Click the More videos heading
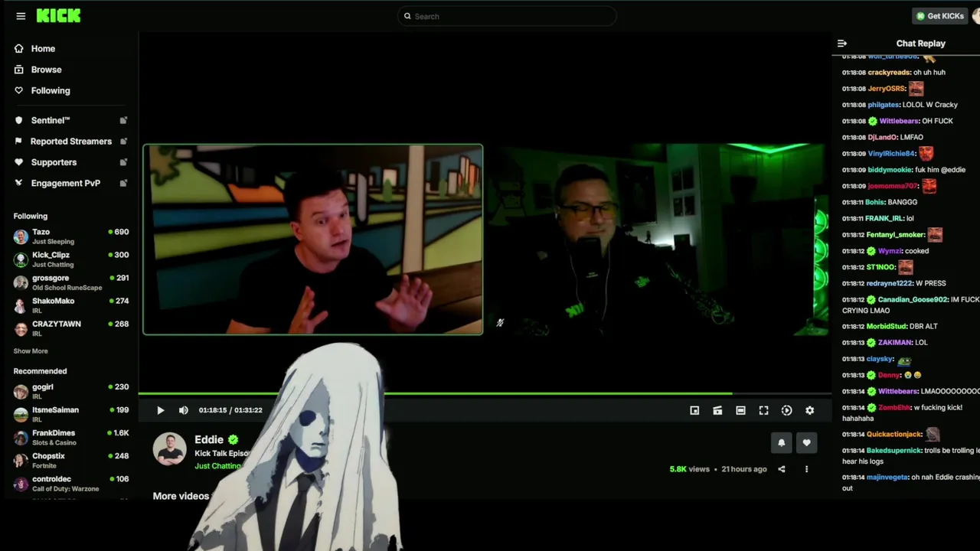The image size is (980, 551). coord(181,496)
